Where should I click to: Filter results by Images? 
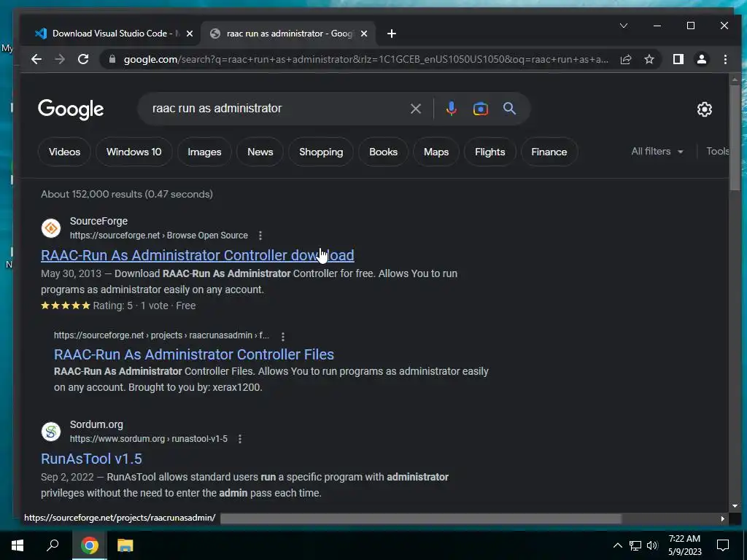[x=204, y=152]
